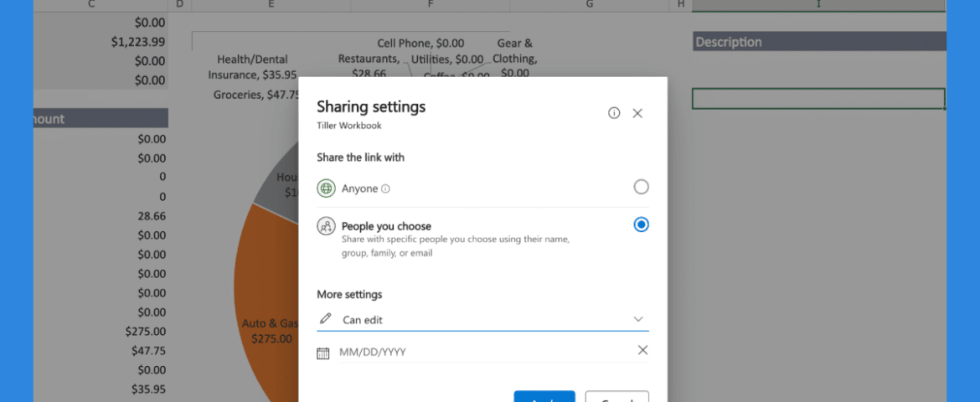This screenshot has width=980, height=402.
Task: Expand the chevron on Can edit field
Action: [x=638, y=319]
